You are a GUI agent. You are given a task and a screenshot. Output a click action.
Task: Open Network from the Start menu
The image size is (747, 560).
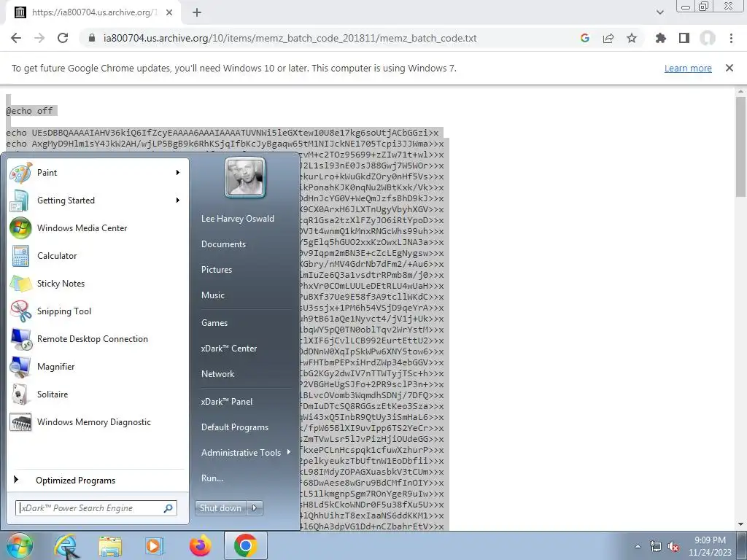coord(217,374)
